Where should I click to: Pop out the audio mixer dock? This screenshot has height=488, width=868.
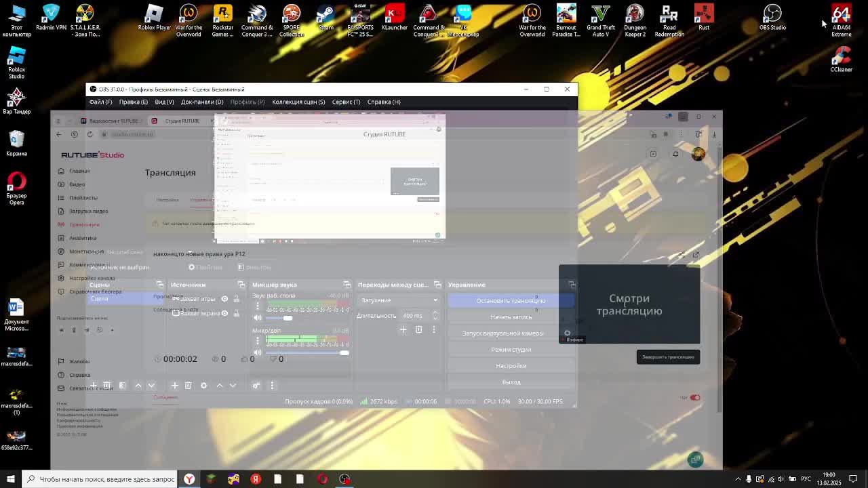pyautogui.click(x=347, y=285)
